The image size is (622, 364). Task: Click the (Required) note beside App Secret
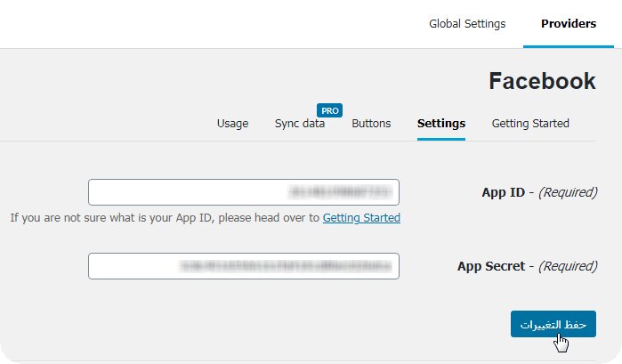click(x=568, y=265)
